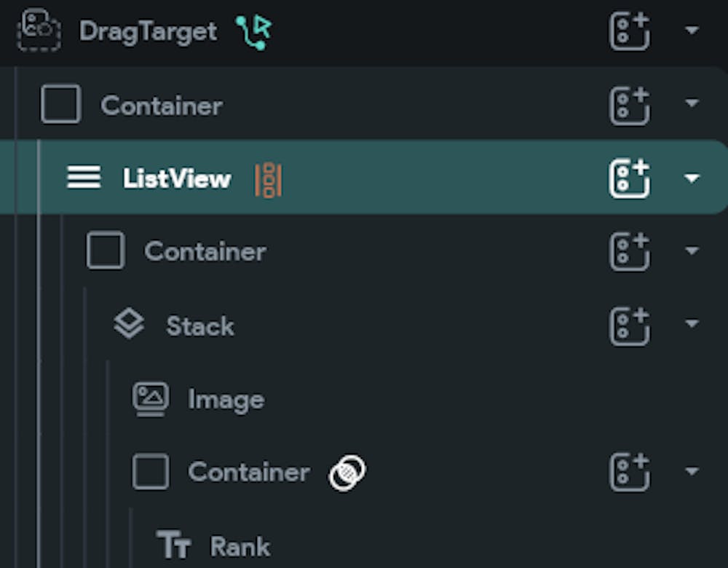Open the Stack row dropdown arrow
Image resolution: width=728 pixels, height=568 pixels.
[x=692, y=324]
